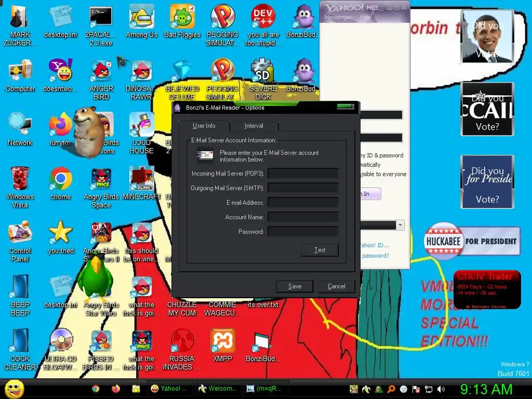
Task: Click the Huckabee For President banner
Action: 472,241
